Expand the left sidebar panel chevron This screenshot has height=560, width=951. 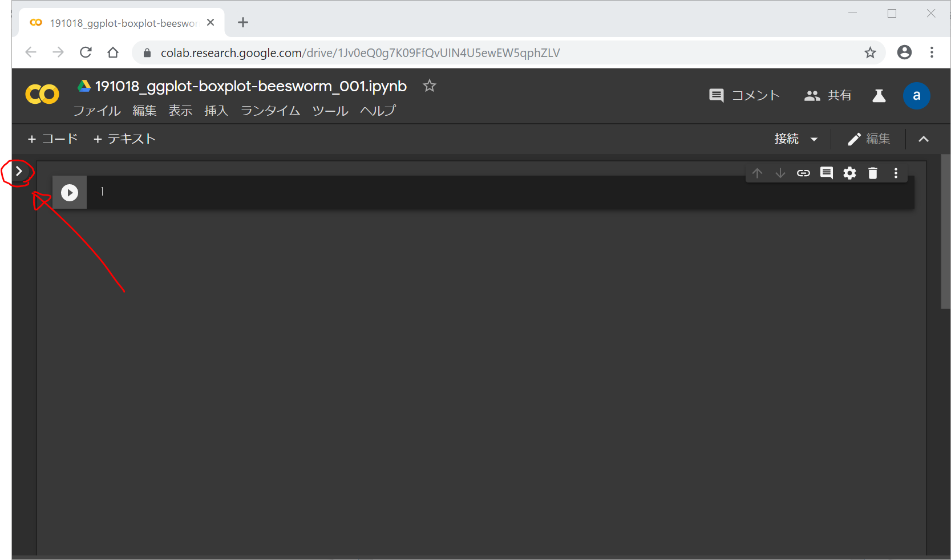coord(19,171)
